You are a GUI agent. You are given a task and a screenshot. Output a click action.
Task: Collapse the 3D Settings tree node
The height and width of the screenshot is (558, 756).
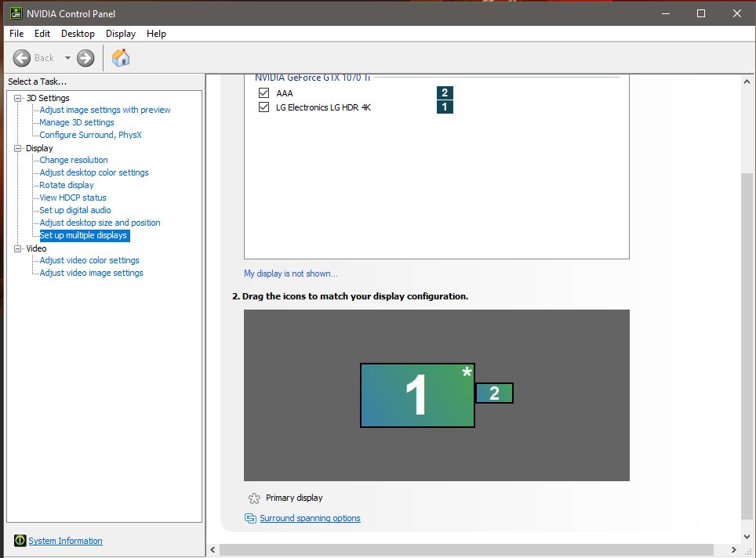18,98
